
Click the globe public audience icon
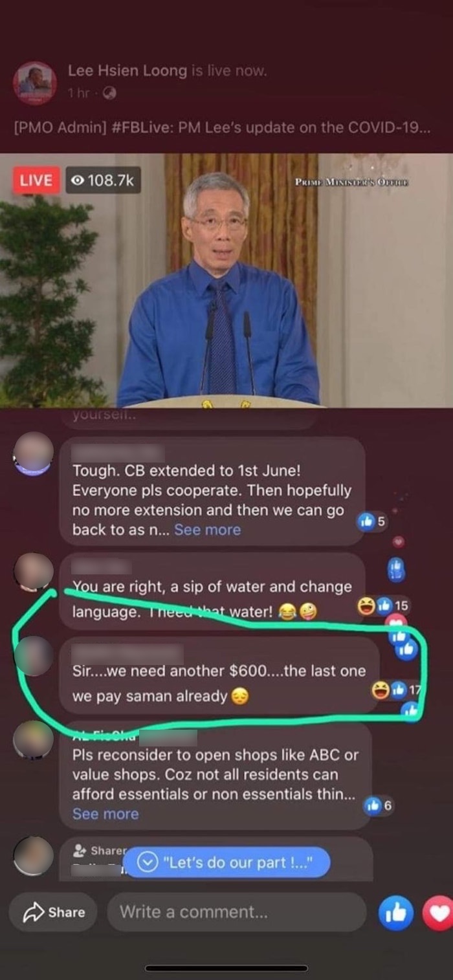[x=109, y=93]
